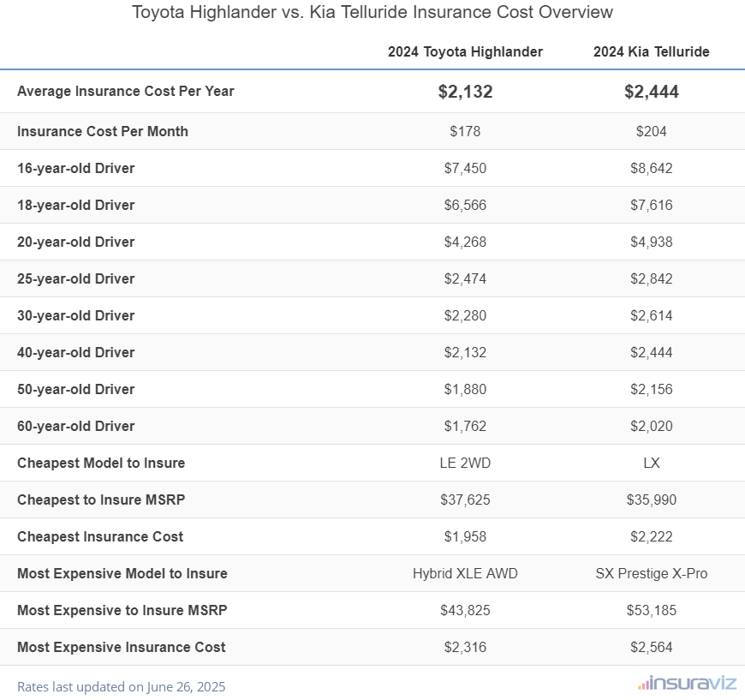Click the '16-year-old Driver' row label
This screenshot has width=745, height=700.
tap(75, 168)
